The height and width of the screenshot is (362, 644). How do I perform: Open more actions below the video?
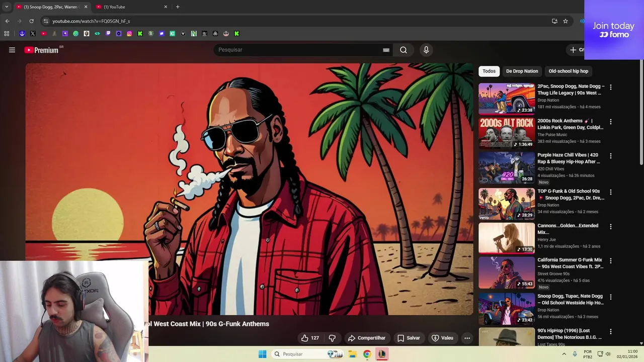coord(467,338)
